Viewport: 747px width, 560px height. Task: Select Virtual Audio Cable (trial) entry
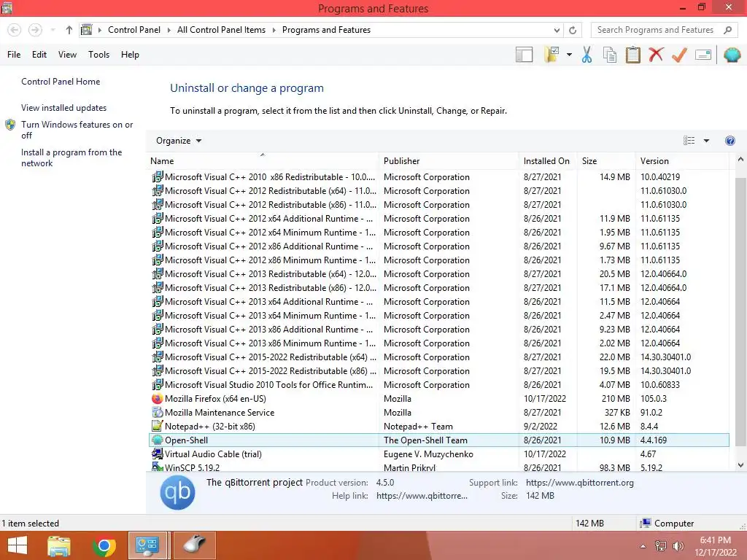tap(438, 454)
